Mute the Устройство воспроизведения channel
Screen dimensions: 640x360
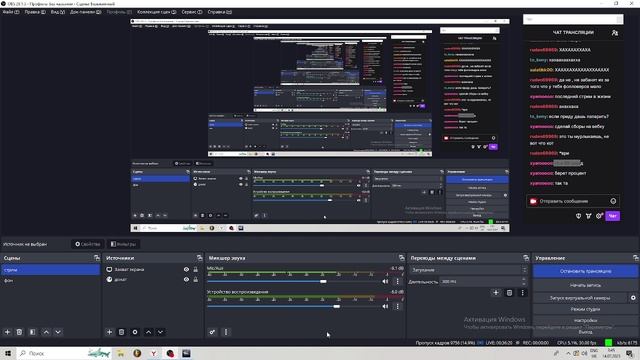click(385, 307)
